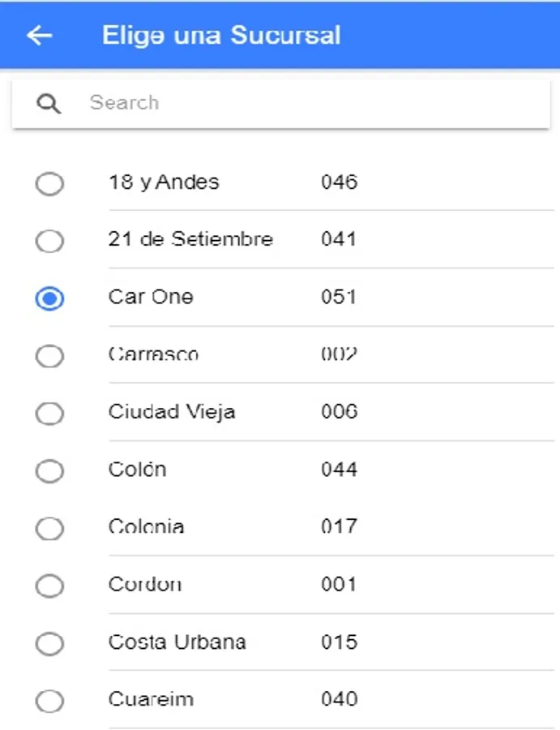Choose the Colonia radio button
This screenshot has height=730, width=560.
pyautogui.click(x=49, y=529)
